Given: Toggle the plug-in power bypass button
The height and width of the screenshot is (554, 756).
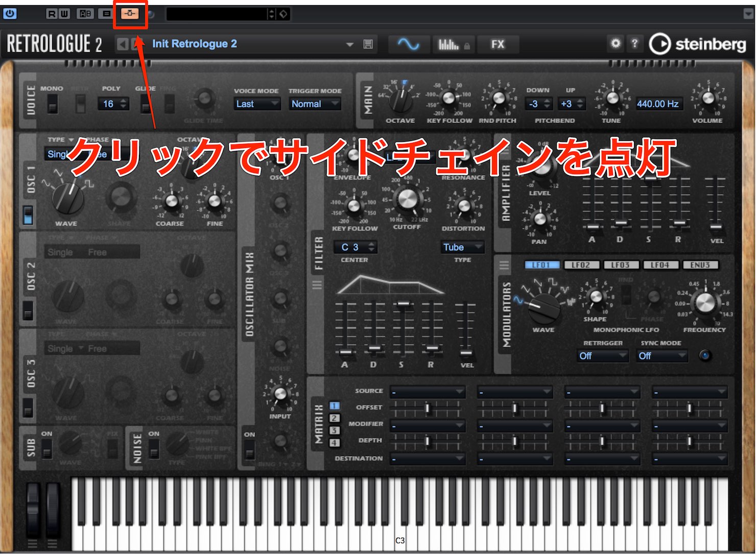Looking at the screenshot, I should (10, 14).
